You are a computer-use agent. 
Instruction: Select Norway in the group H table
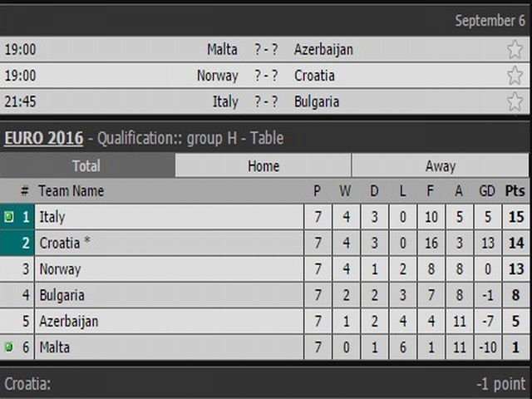point(60,269)
